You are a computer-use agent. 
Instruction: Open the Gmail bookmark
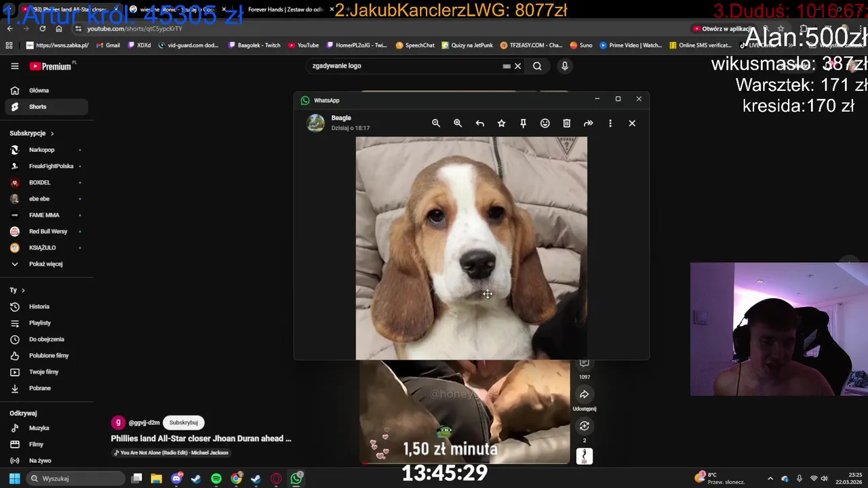pyautogui.click(x=108, y=45)
